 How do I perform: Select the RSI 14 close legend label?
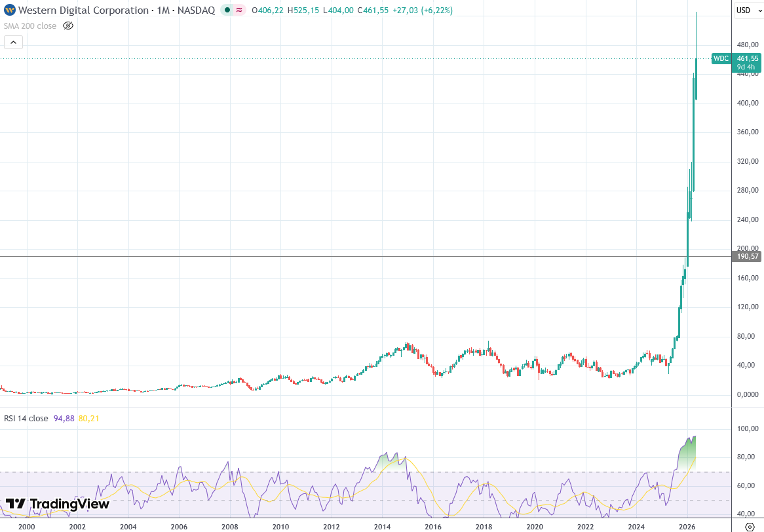[x=26, y=419]
